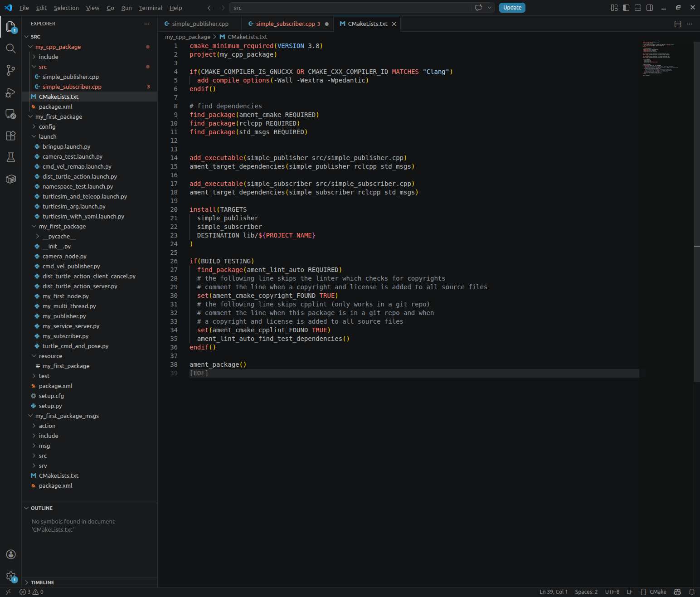This screenshot has height=597, width=700.
Task: Open the Accounts icon
Action: point(11,554)
